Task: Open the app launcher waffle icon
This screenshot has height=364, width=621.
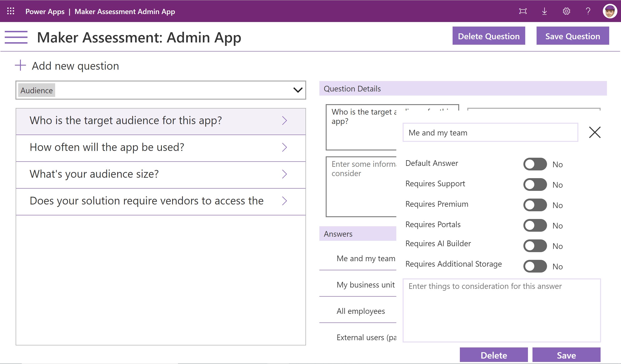Action: [11, 11]
